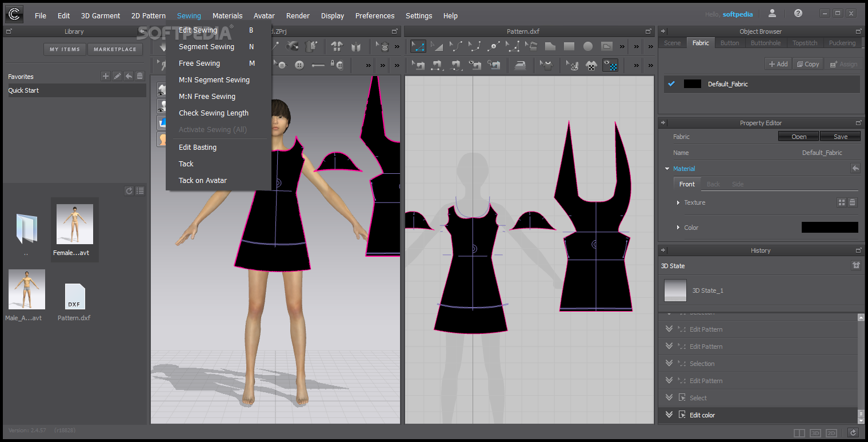Screen dimensions: 868x442
Task: Select the Edit Curvature tool icon
Action: pos(455,46)
